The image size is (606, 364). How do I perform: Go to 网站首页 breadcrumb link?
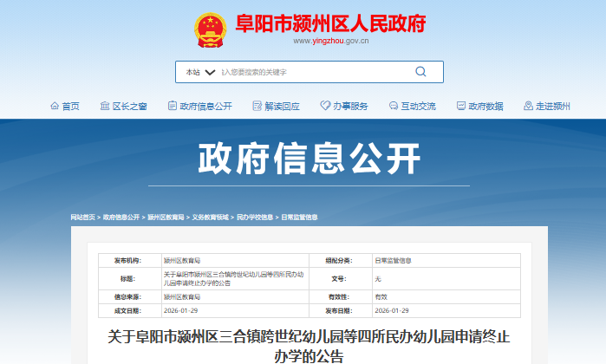(82, 218)
